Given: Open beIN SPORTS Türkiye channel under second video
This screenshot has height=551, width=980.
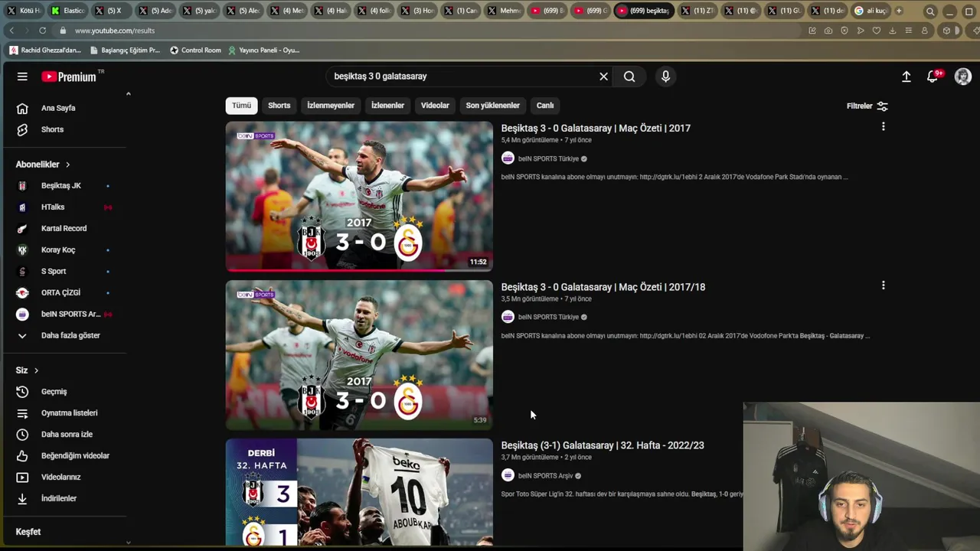Looking at the screenshot, I should pos(548,318).
